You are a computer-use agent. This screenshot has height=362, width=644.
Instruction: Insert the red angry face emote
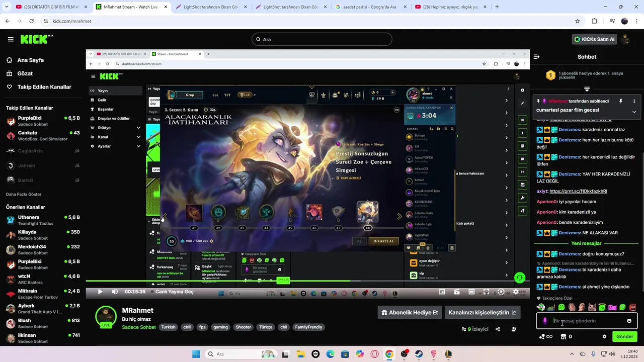633,307
